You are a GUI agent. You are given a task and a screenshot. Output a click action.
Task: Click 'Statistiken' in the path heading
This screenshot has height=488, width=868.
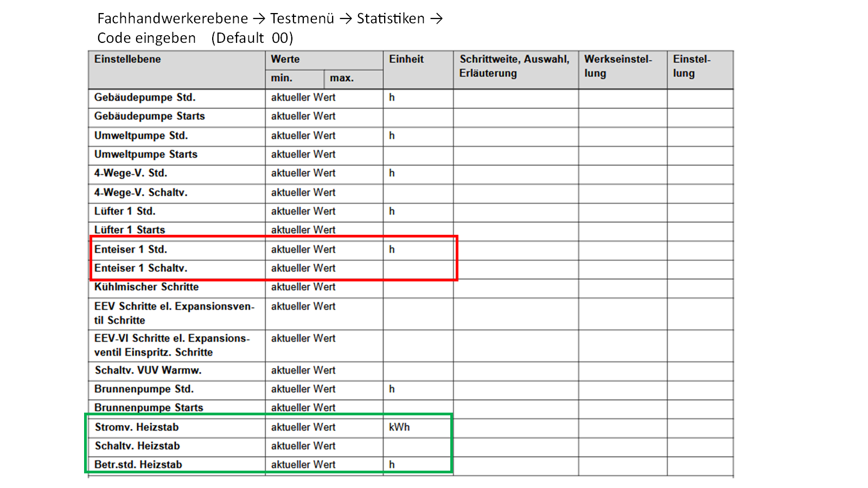point(391,18)
